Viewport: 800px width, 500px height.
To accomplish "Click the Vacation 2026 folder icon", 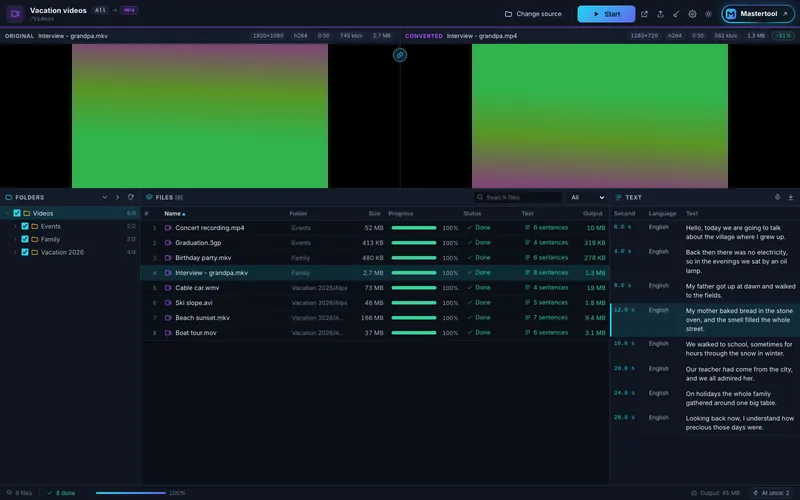I will tap(35, 252).
